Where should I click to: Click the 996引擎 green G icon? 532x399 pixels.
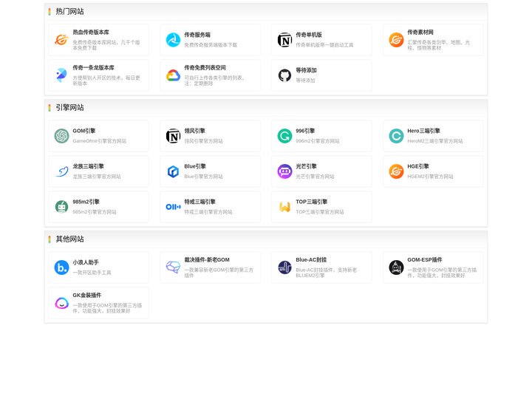tap(284, 136)
